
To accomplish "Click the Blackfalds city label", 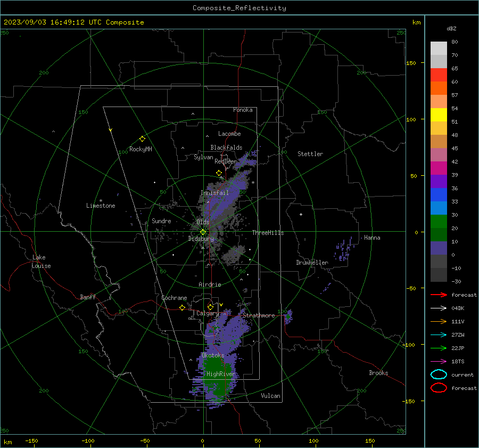I will tap(226, 148).
